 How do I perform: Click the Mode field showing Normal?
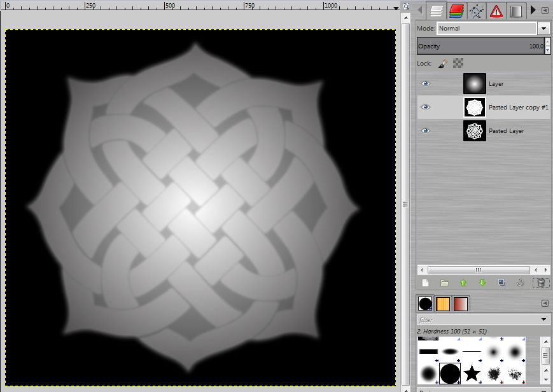pyautogui.click(x=486, y=29)
